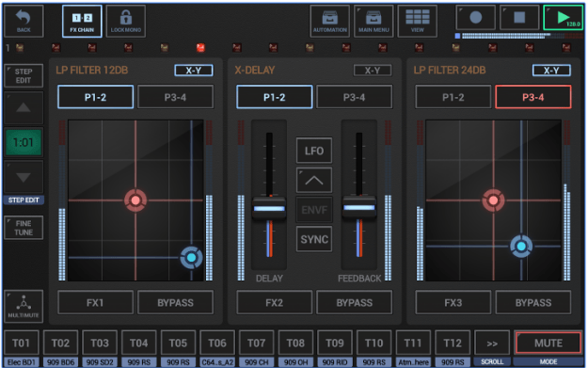
Task: Click the Atm..here sample label
Action: click(413, 362)
